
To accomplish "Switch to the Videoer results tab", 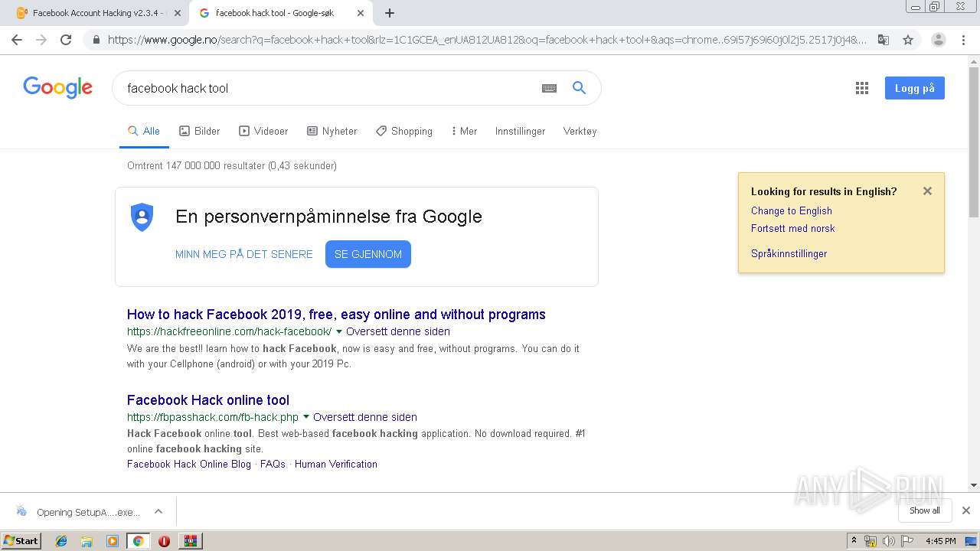I will point(263,131).
